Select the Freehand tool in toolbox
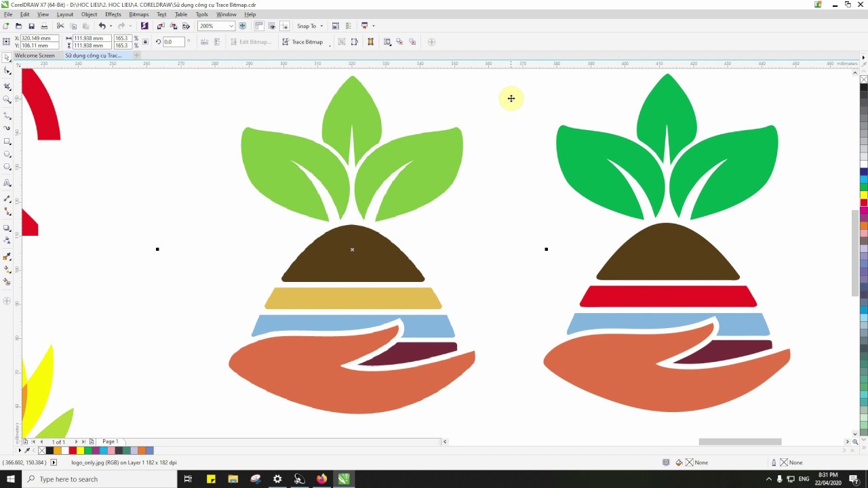 coord(7,116)
